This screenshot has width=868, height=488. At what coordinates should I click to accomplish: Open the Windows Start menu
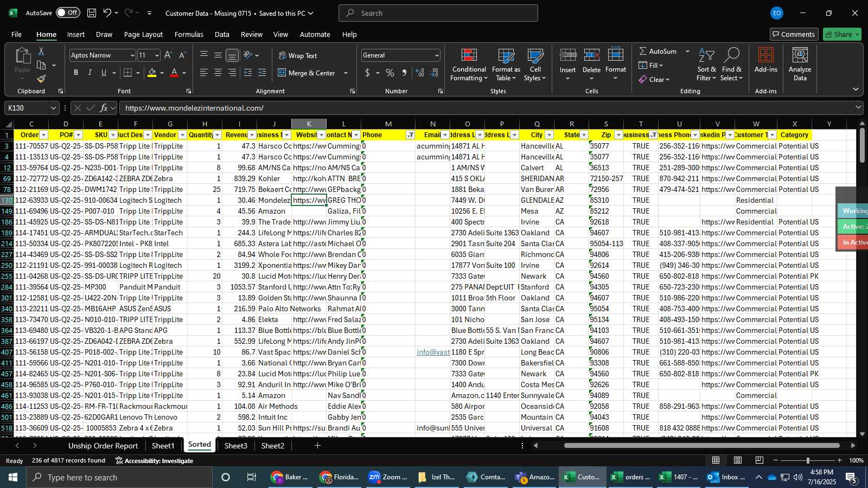pyautogui.click(x=13, y=477)
